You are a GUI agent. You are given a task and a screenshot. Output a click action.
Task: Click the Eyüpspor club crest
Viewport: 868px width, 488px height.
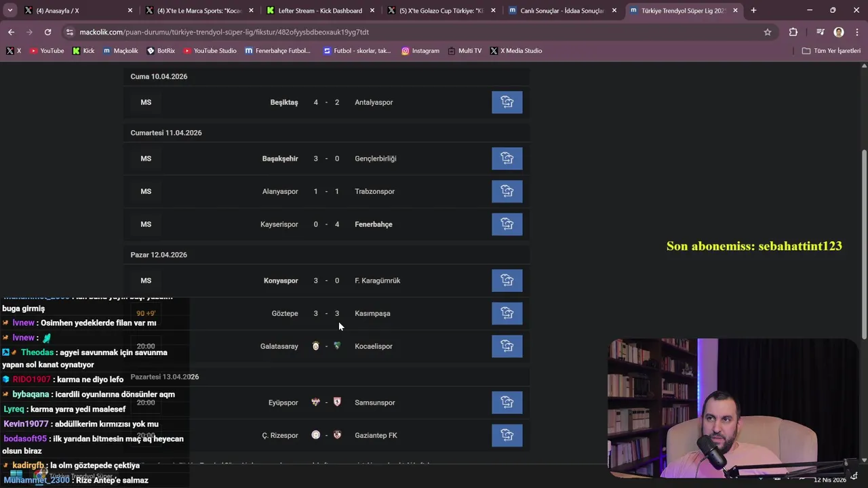[x=315, y=403]
